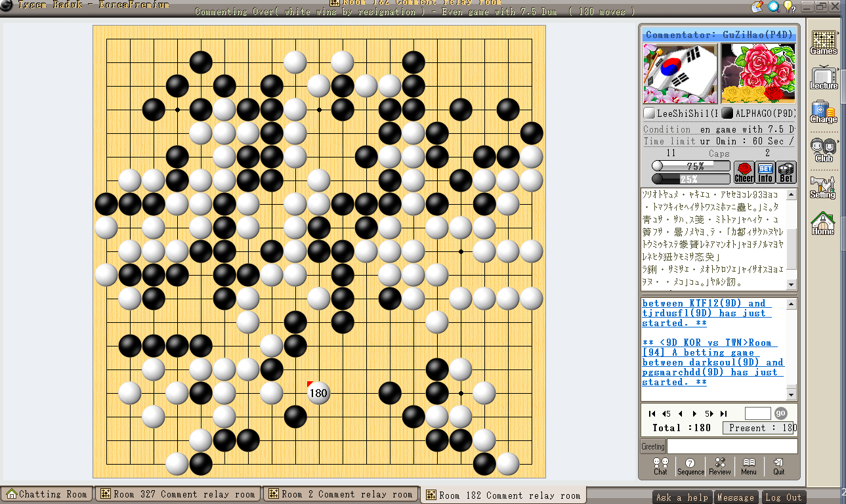Go back five moves
The width and height of the screenshot is (846, 504).
(x=666, y=413)
